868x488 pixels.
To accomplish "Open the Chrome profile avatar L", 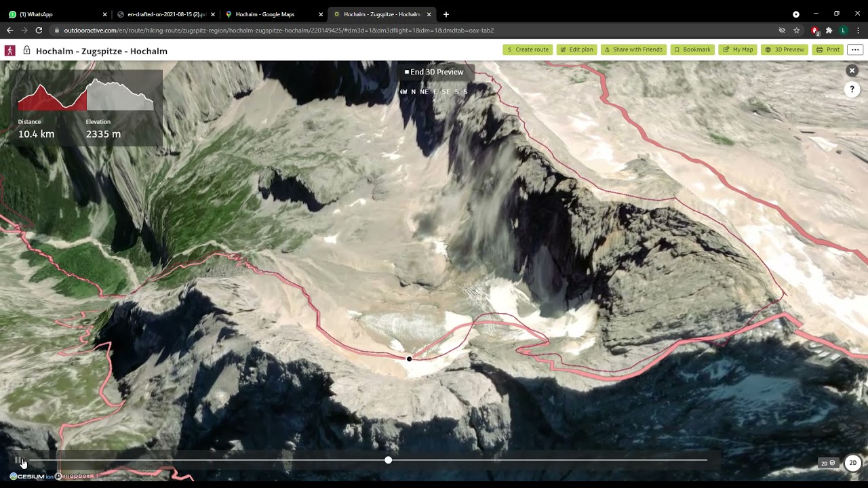I will point(844,30).
